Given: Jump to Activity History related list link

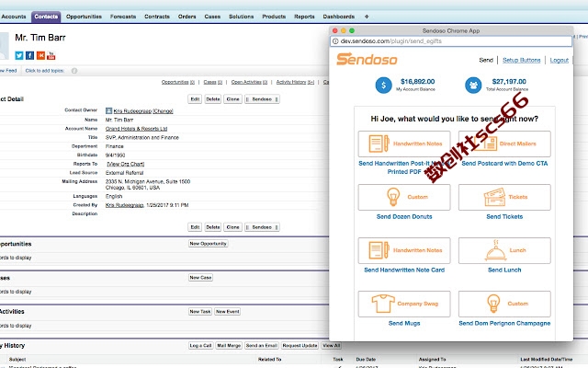Looking at the screenshot, I should tap(295, 82).
